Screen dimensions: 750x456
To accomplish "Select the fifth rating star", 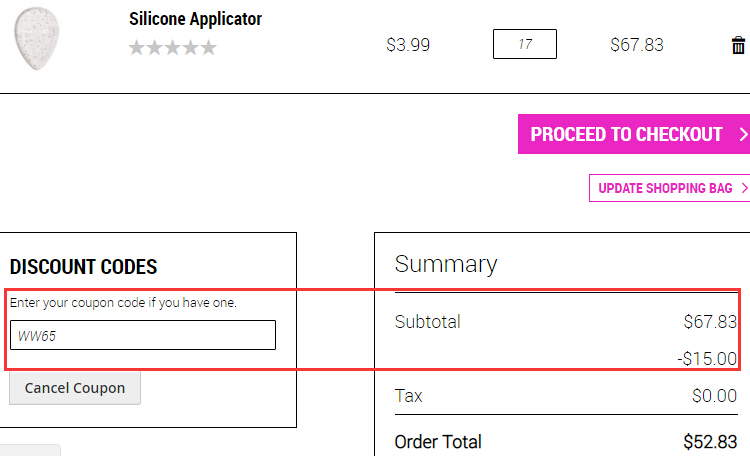I will (209, 47).
